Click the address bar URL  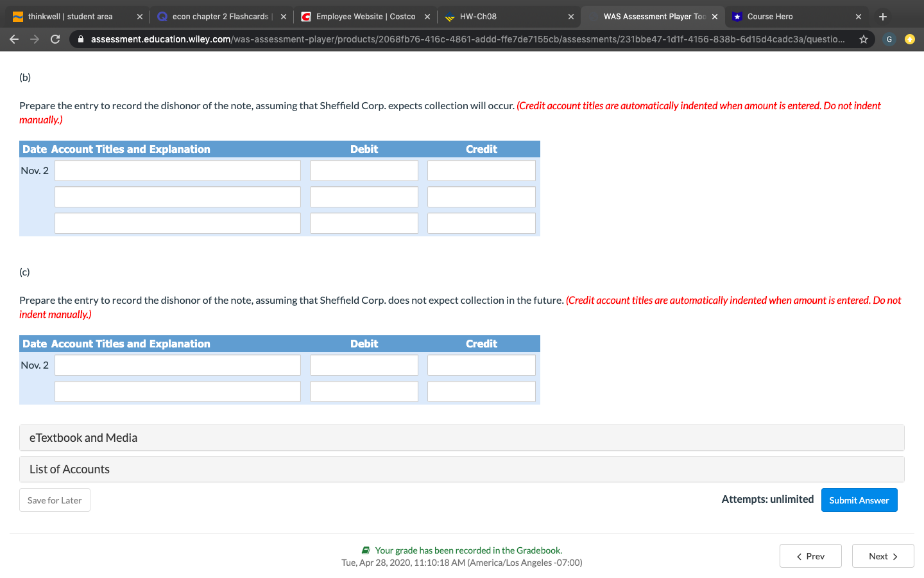467,39
